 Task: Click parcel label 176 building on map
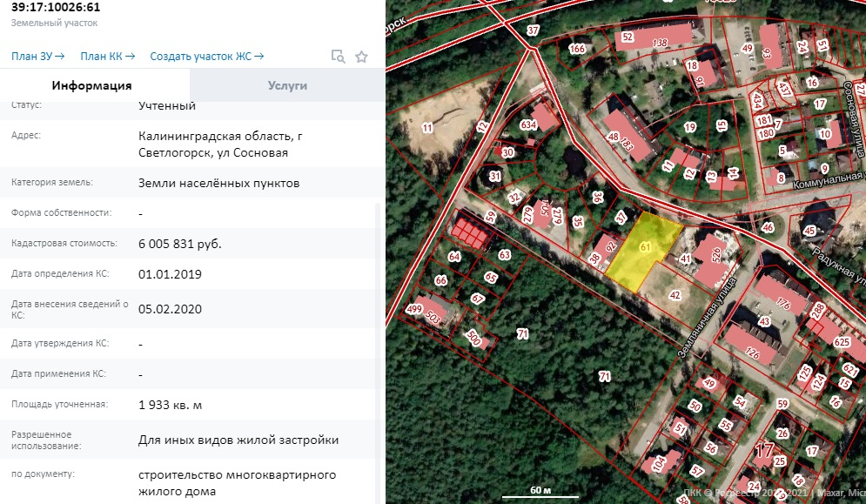(783, 303)
